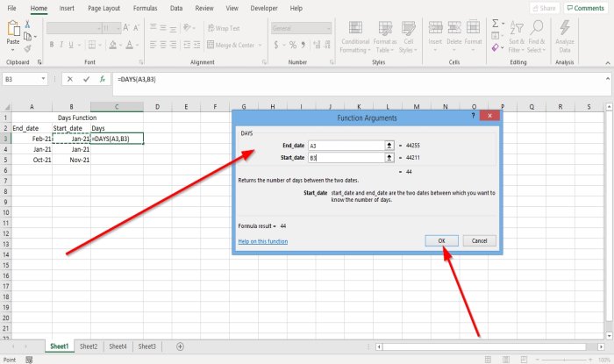
Task: Open the Help on this function link
Action: point(262,240)
